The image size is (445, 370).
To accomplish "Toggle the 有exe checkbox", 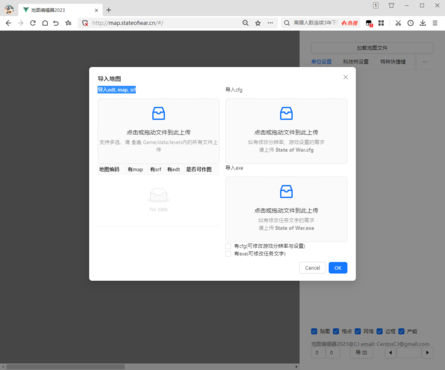I will pyautogui.click(x=228, y=254).
